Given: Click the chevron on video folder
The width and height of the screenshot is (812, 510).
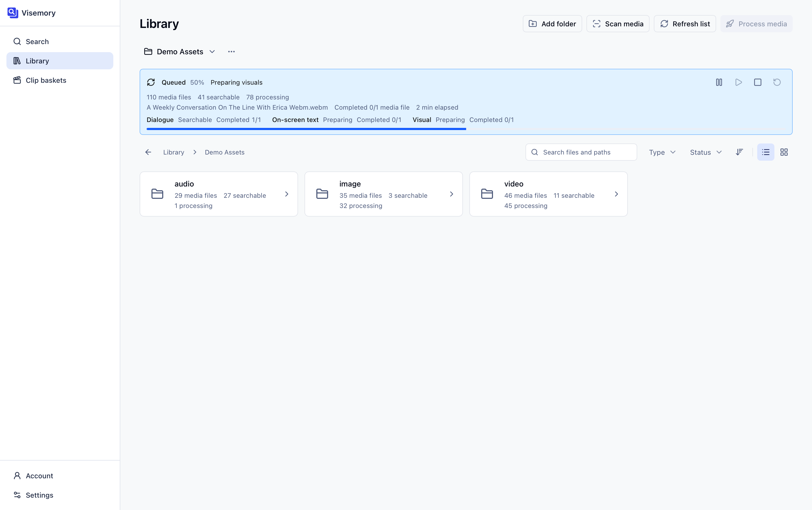Looking at the screenshot, I should coord(616,194).
